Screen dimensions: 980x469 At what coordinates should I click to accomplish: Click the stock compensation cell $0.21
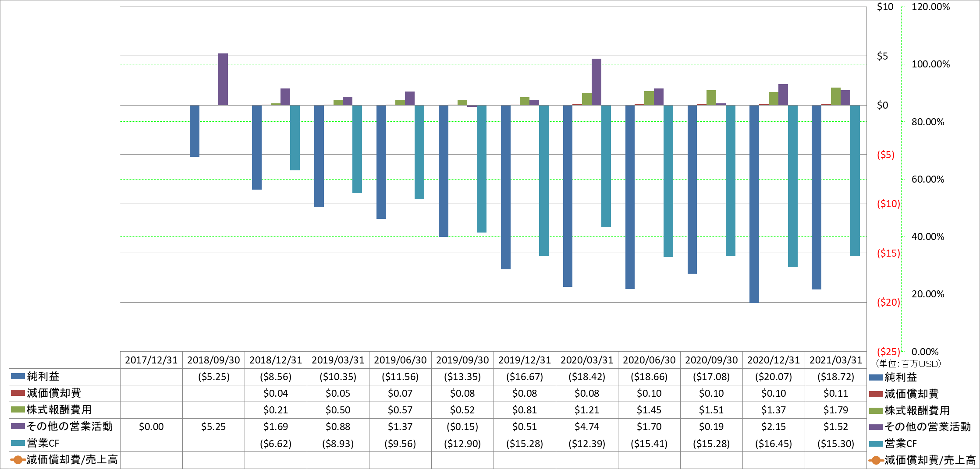(x=276, y=410)
